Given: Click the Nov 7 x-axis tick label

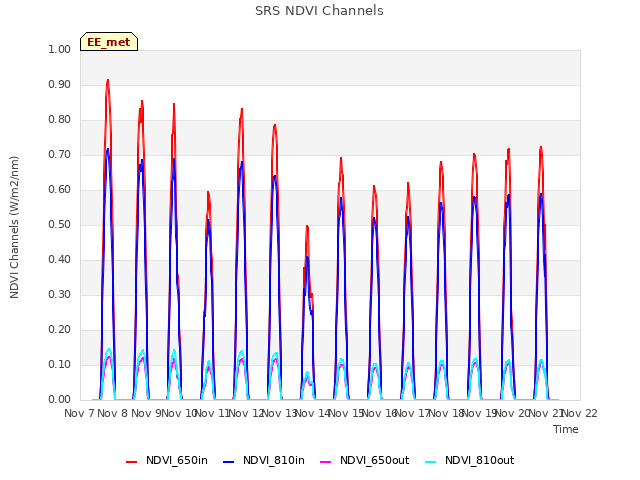Looking at the screenshot, I should (x=79, y=413).
